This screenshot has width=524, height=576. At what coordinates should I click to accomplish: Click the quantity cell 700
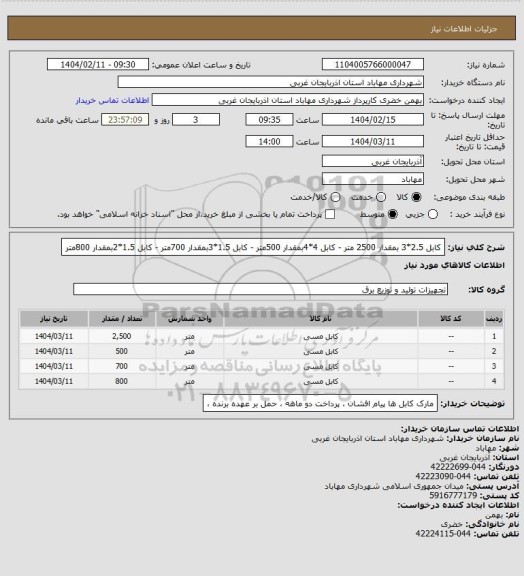tap(122, 366)
